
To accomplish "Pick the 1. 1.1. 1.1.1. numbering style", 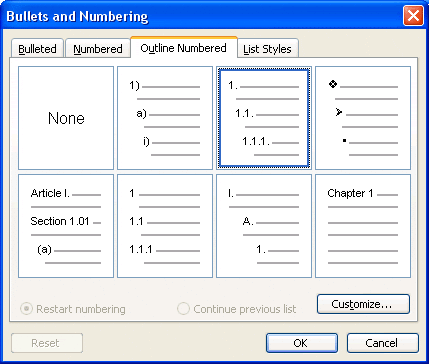I will coord(264,118).
